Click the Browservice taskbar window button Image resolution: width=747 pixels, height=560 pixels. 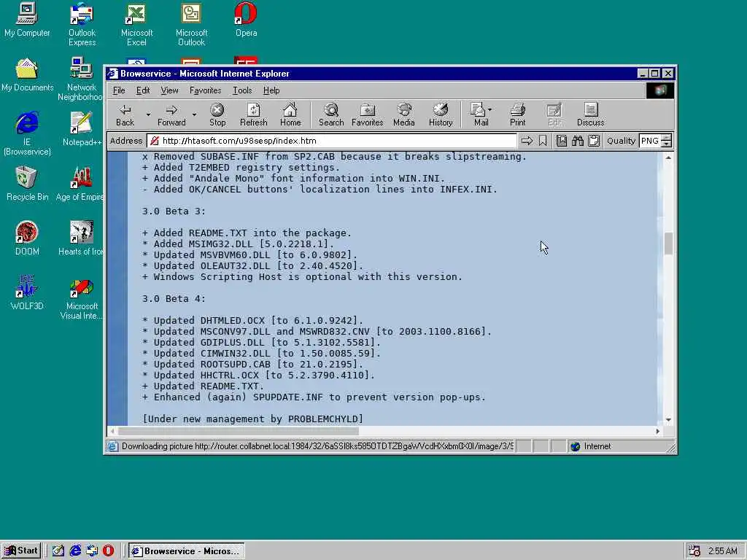187,551
